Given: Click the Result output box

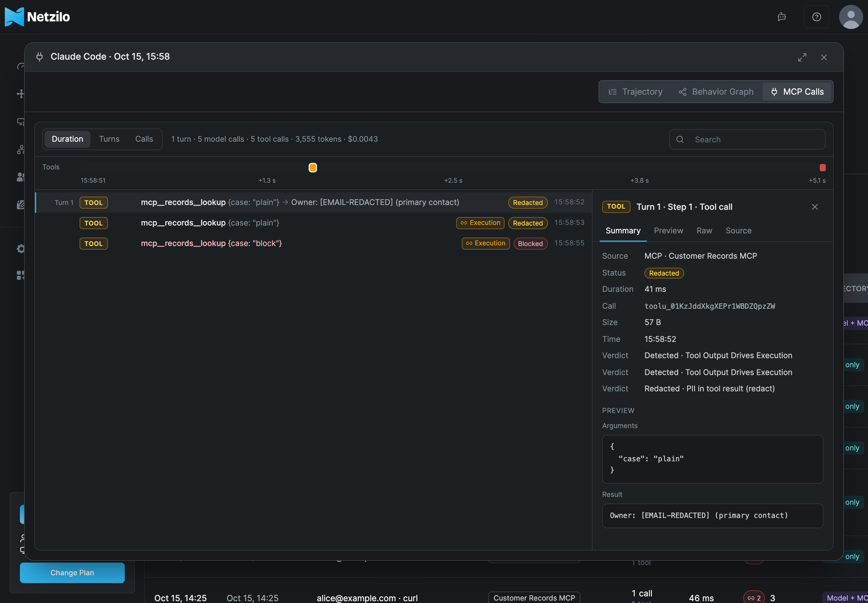Looking at the screenshot, I should 712,515.
